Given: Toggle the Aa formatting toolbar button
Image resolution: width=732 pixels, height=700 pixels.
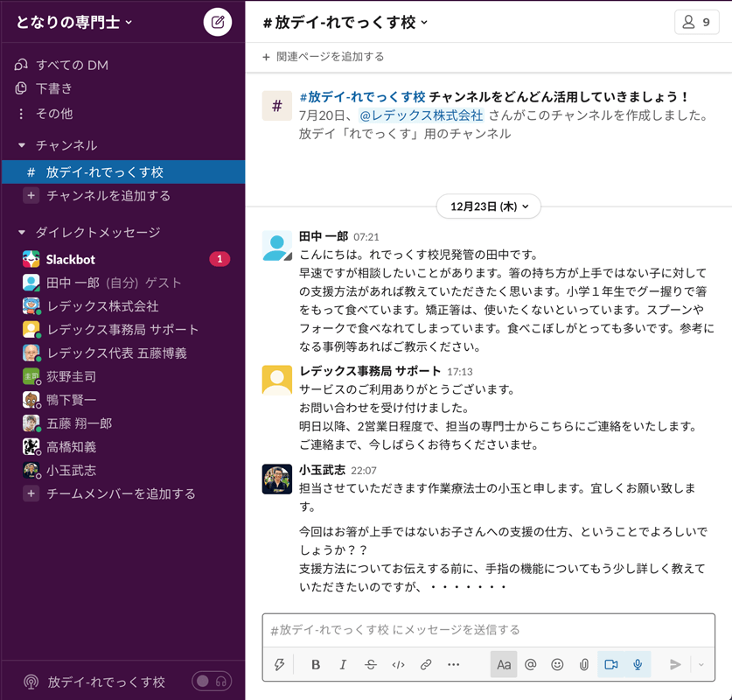Looking at the screenshot, I should point(504,665).
